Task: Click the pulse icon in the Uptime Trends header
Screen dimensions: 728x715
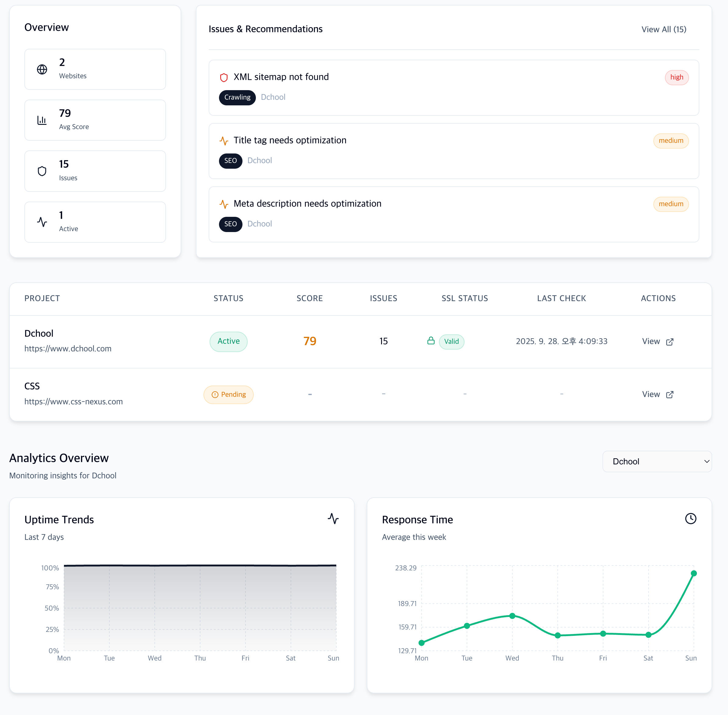Action: 333,519
